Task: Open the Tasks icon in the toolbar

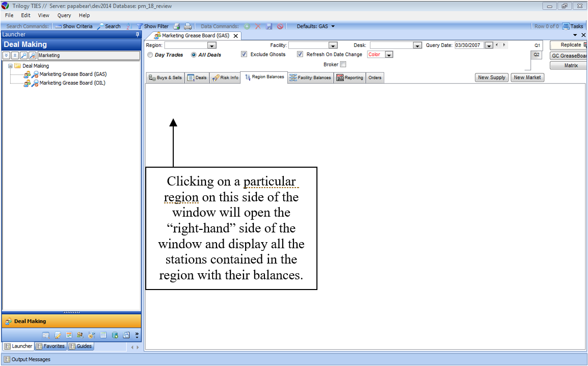Action: tap(566, 26)
